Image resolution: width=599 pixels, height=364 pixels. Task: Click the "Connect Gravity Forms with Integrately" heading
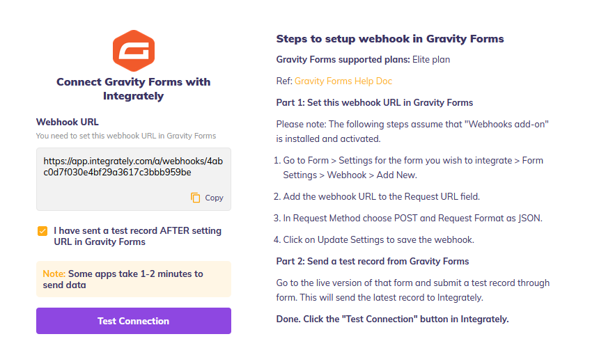[x=133, y=89]
